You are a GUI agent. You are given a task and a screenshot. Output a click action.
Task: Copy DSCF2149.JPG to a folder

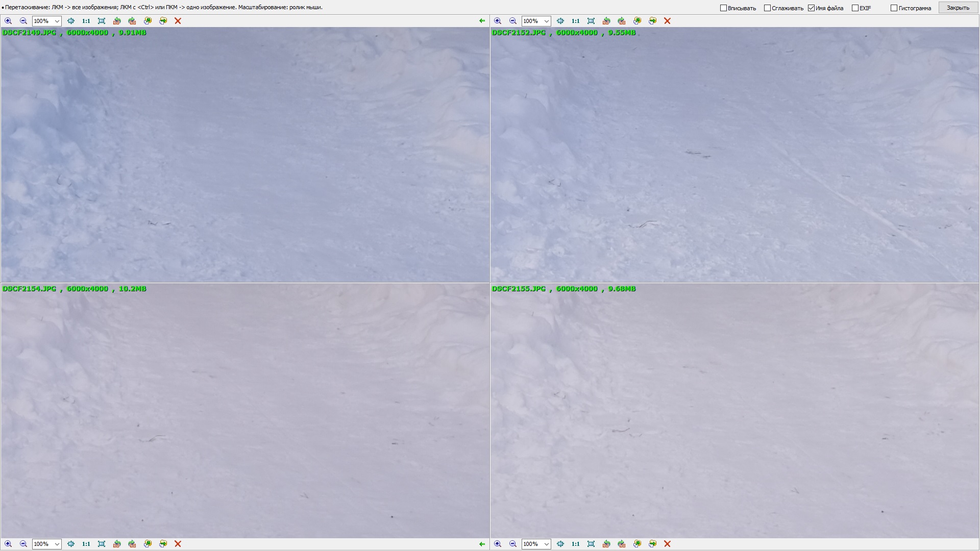tap(148, 21)
